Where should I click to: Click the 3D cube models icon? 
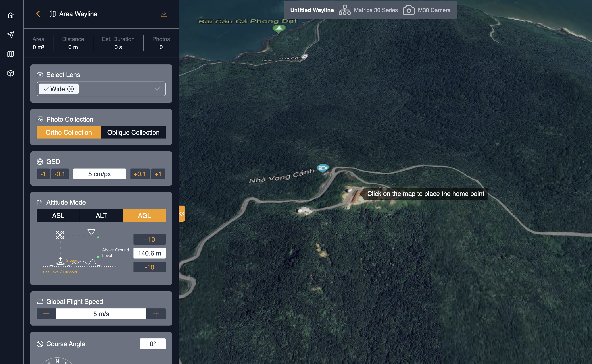click(11, 73)
